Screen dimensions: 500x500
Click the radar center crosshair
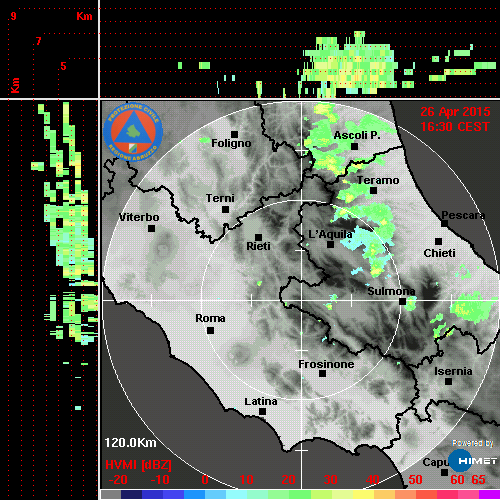[302, 301]
